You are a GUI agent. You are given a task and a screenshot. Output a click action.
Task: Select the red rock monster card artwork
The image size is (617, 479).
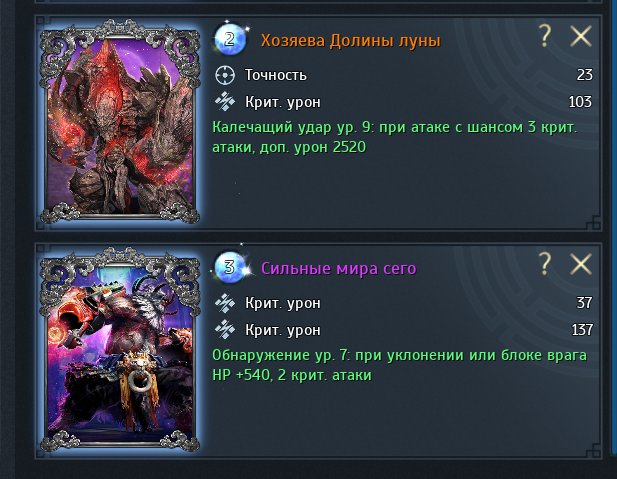(120, 122)
